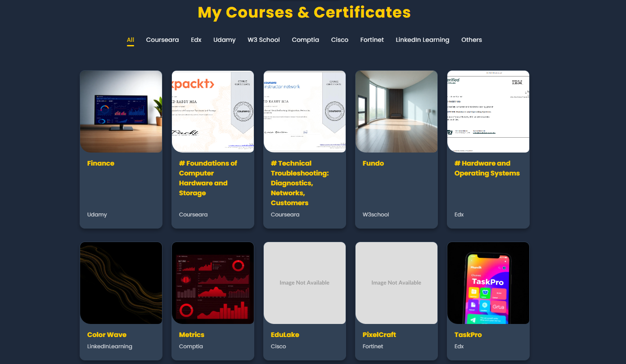Filter courses by W3 School
Viewport: 626px width, 364px height.
(263, 40)
